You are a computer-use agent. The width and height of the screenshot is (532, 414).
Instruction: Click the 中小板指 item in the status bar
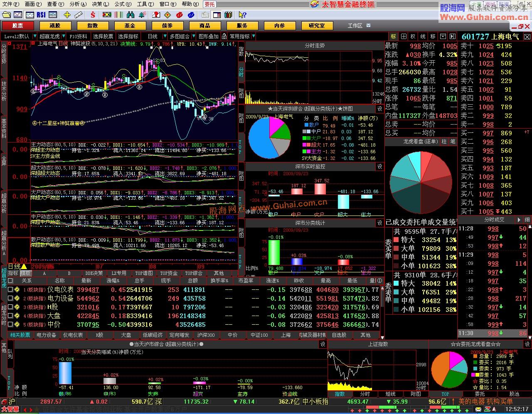pyautogui.click(x=315, y=402)
